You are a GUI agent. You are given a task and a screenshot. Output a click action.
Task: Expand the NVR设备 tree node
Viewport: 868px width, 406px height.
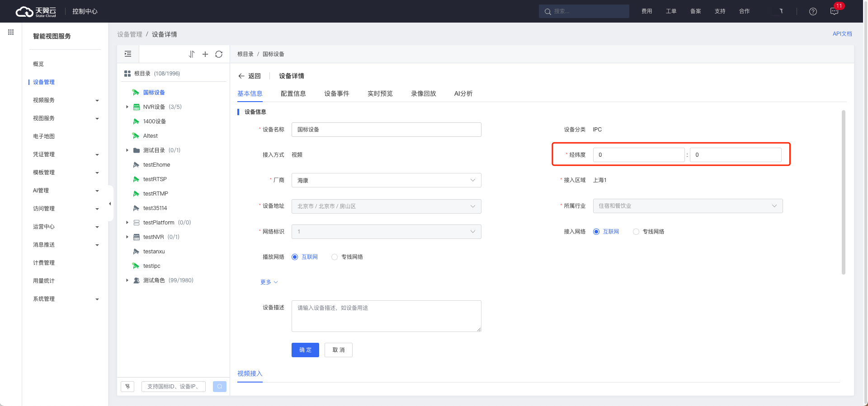pyautogui.click(x=127, y=107)
